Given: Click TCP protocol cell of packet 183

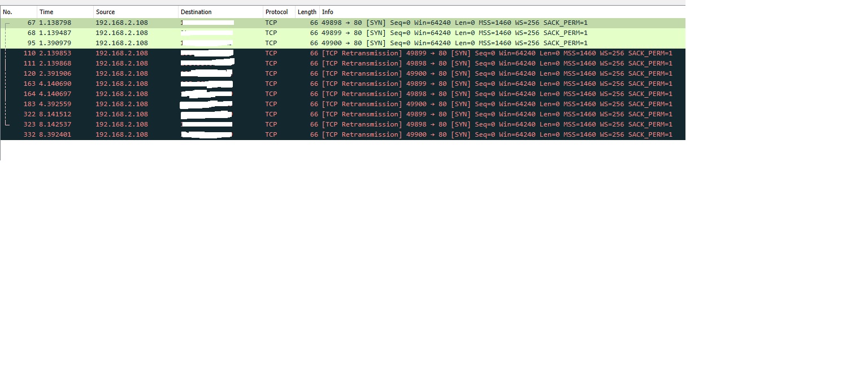Looking at the screenshot, I should [271, 104].
